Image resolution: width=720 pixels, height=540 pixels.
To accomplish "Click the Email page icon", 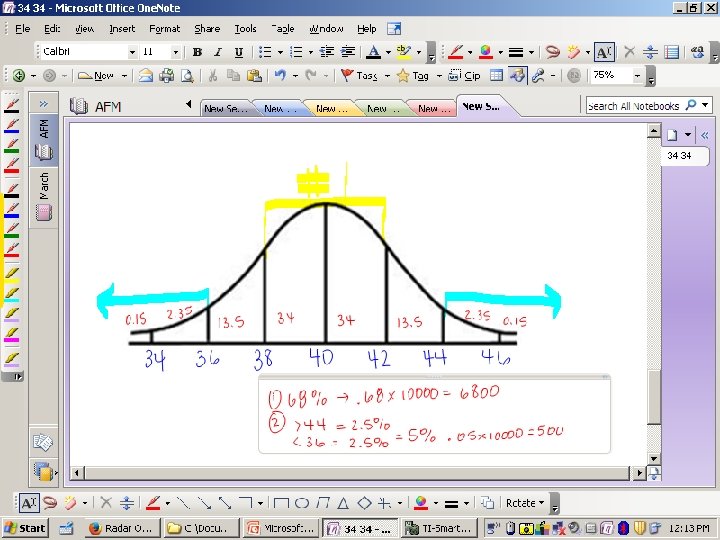I will (x=146, y=75).
